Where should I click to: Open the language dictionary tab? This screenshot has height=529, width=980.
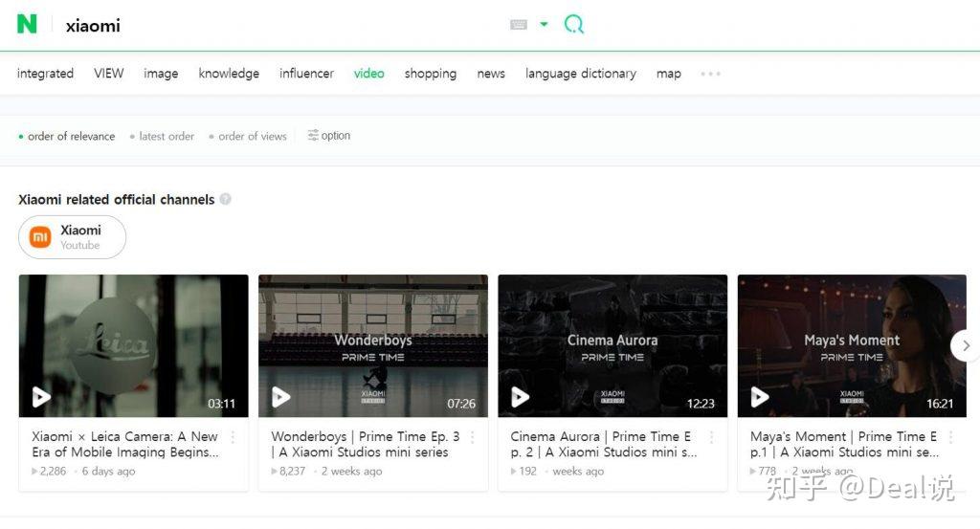point(581,74)
